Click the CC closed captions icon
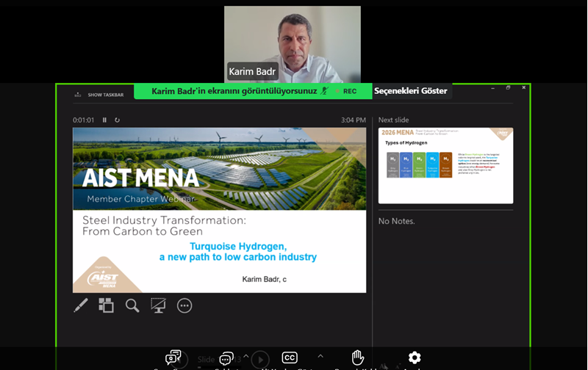The image size is (588, 370). 290,358
